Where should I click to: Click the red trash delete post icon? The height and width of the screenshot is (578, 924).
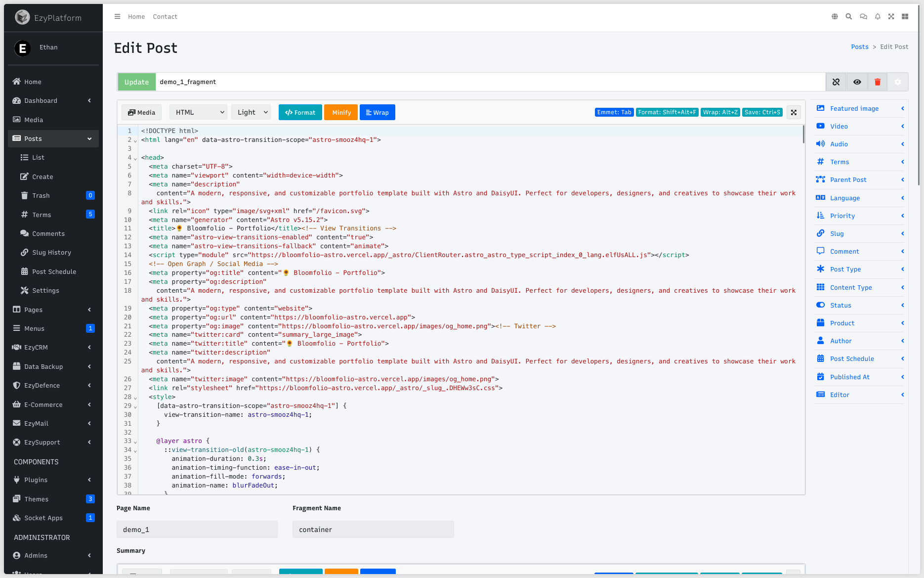tap(877, 82)
